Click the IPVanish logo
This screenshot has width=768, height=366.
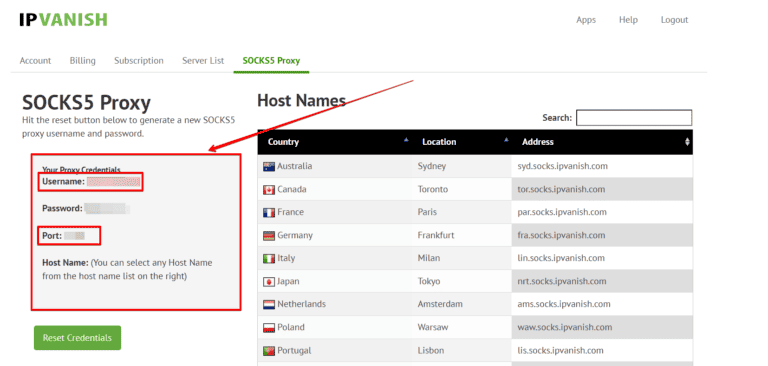(x=63, y=20)
